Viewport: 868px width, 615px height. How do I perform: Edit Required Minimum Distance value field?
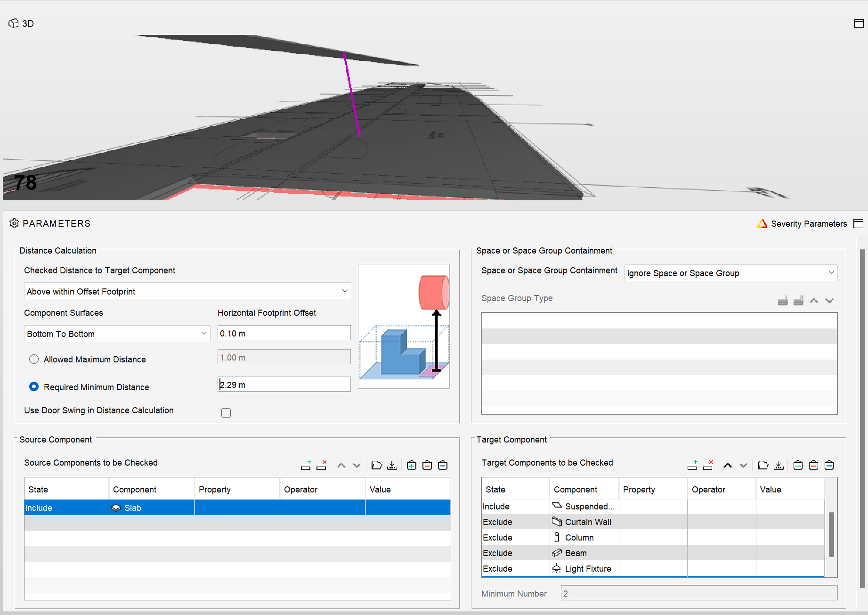pyautogui.click(x=284, y=384)
